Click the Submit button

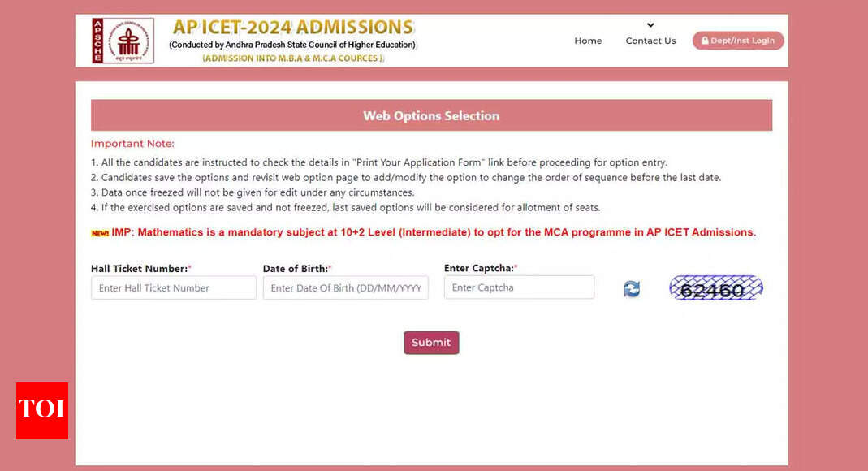431,342
